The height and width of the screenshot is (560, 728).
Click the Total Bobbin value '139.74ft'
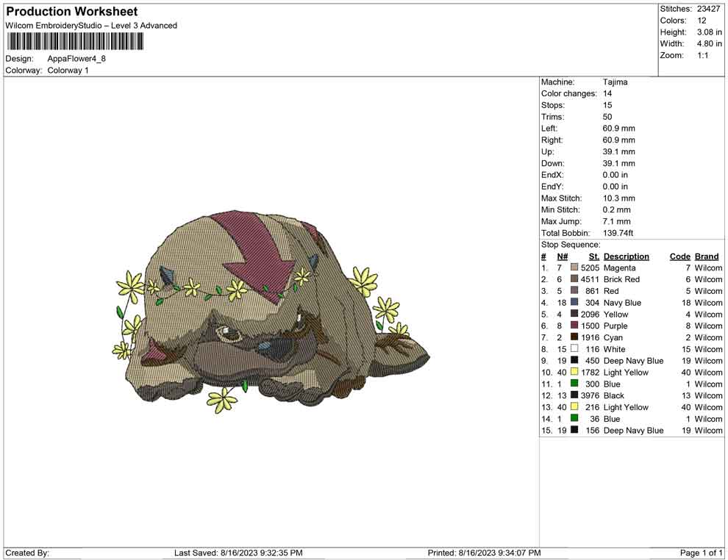point(618,233)
